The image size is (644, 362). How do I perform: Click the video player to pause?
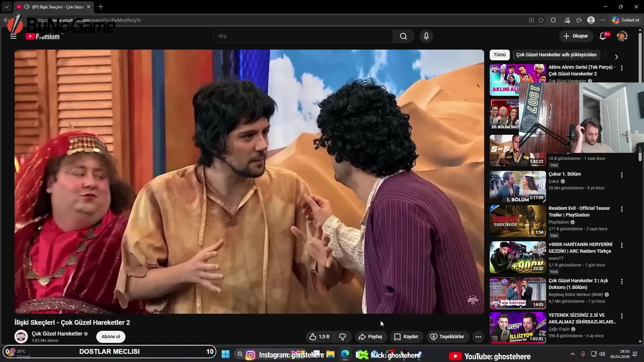click(x=249, y=182)
